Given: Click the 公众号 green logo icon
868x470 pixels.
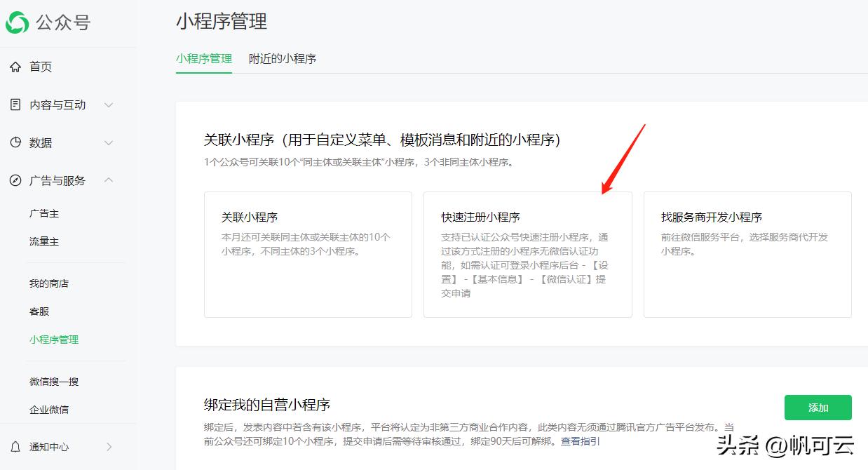Looking at the screenshot, I should pyautogui.click(x=18, y=22).
